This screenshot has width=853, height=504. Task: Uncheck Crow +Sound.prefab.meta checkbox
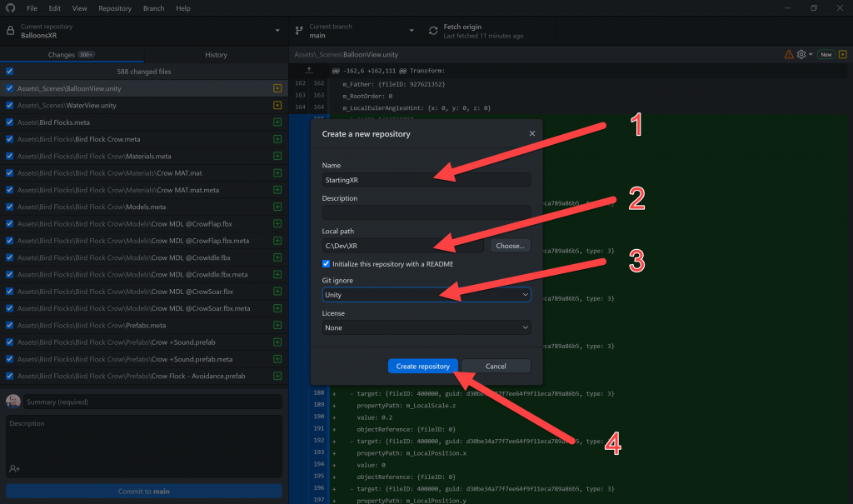click(x=9, y=359)
